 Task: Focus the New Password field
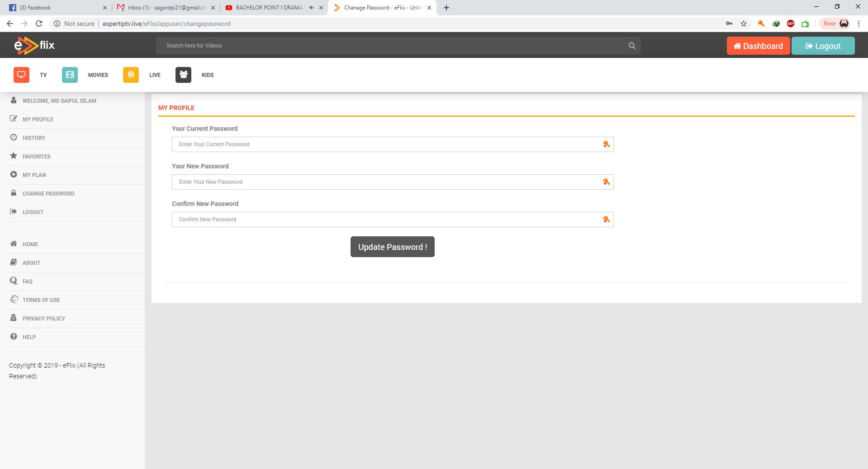click(393, 182)
